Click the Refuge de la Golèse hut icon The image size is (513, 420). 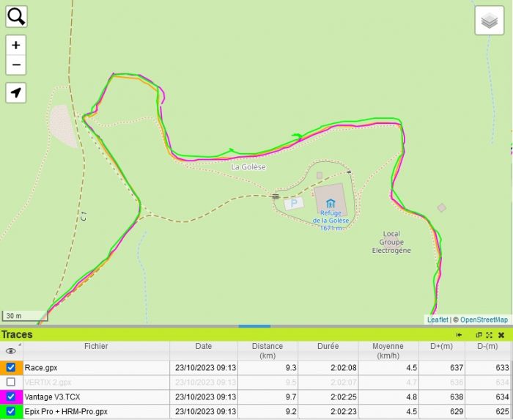coord(331,203)
